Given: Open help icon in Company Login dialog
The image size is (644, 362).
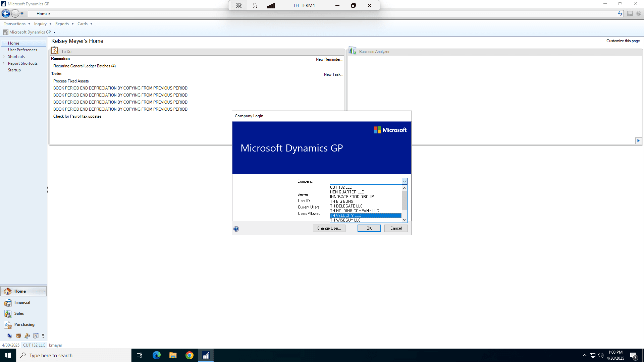Looking at the screenshot, I should tap(236, 229).
